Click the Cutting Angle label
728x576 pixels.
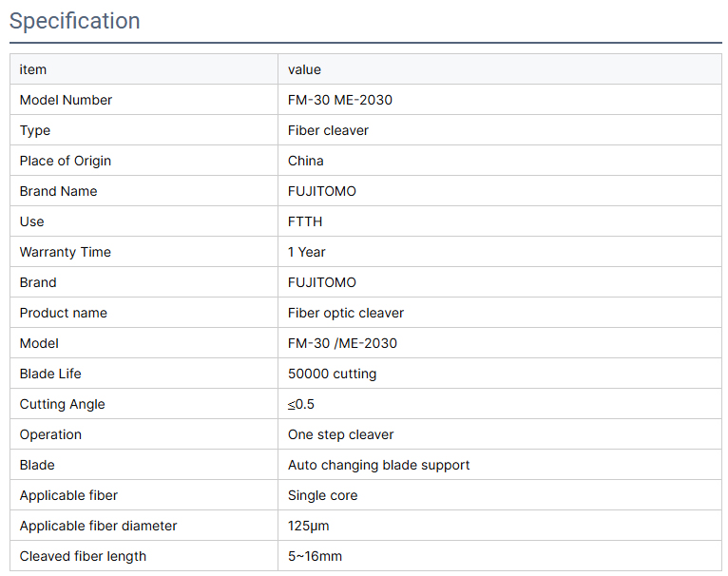point(62,404)
